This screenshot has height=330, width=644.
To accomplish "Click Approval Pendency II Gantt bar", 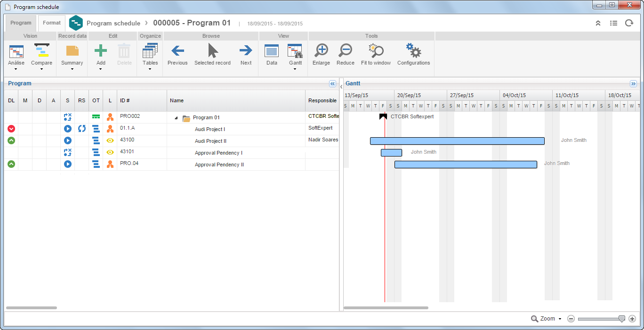I will click(466, 165).
